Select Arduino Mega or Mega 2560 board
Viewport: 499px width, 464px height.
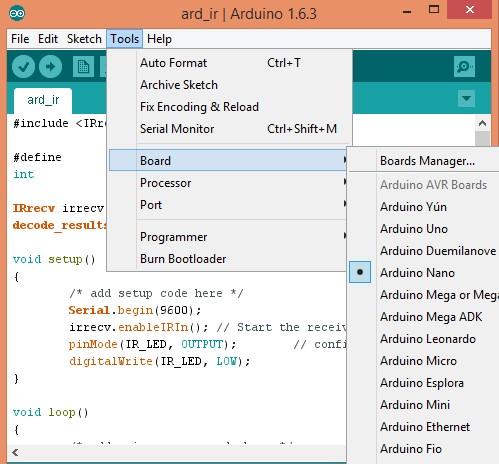pyautogui.click(x=423, y=295)
